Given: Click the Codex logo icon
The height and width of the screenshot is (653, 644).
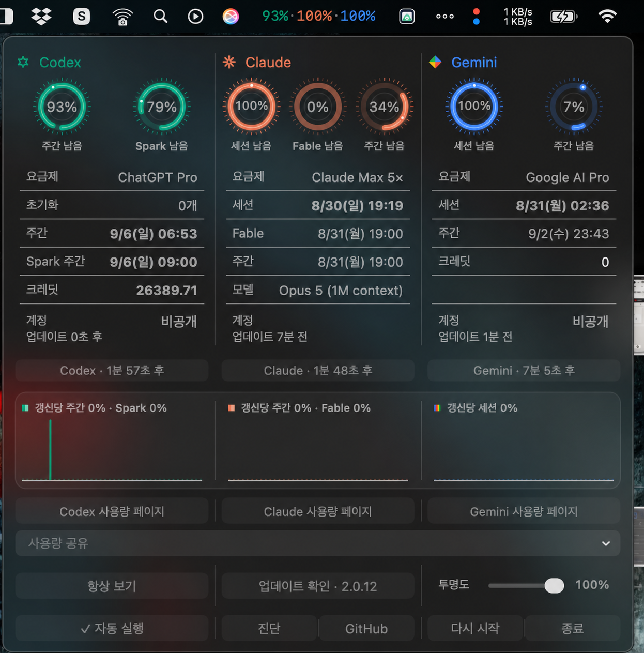Looking at the screenshot, I should (x=23, y=62).
